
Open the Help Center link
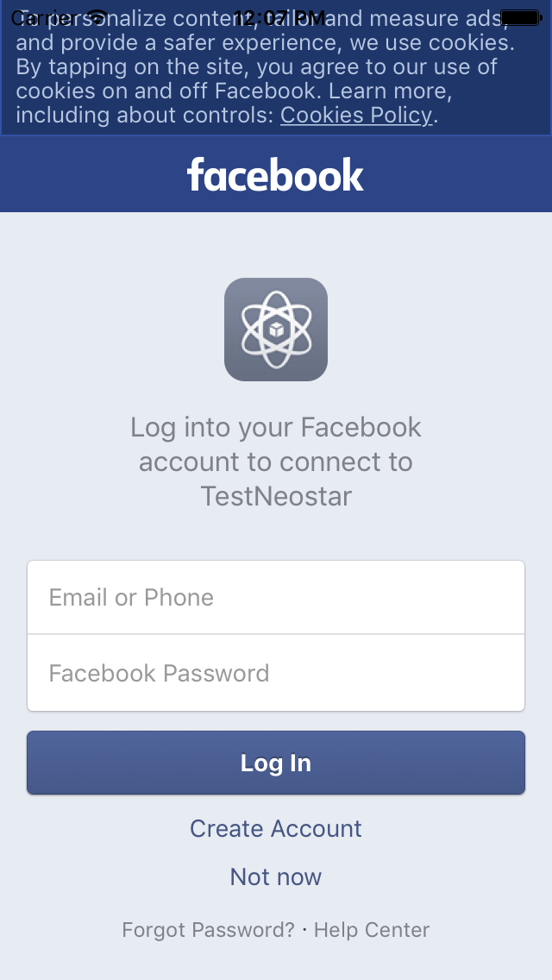(372, 930)
